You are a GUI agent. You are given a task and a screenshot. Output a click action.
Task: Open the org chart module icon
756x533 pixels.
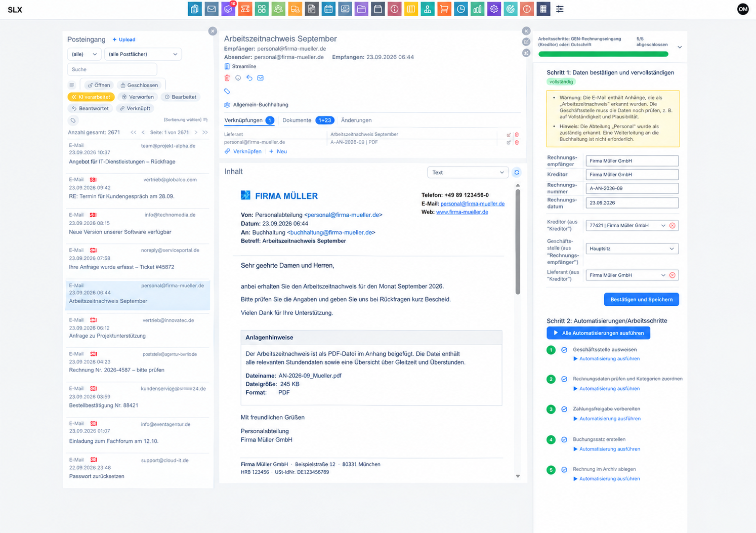coord(428,9)
